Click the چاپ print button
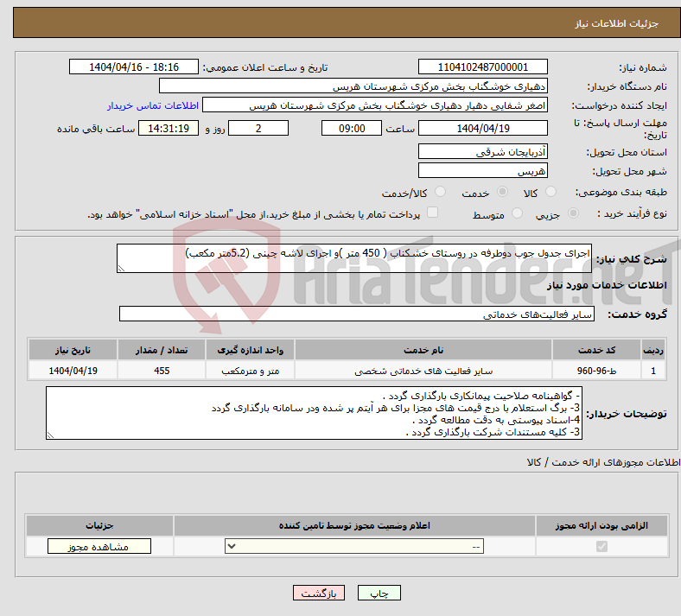The image size is (681, 616). [379, 593]
